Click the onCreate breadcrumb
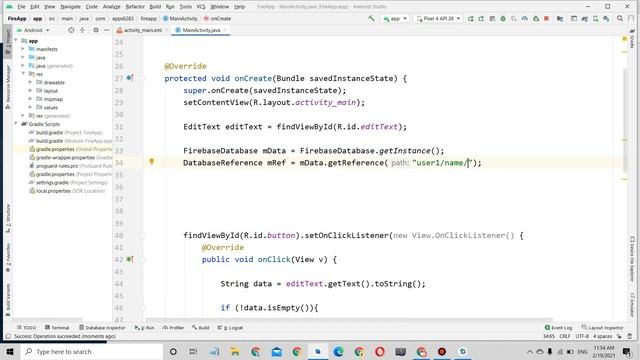Viewport: 640px width, 360px height. (x=218, y=19)
